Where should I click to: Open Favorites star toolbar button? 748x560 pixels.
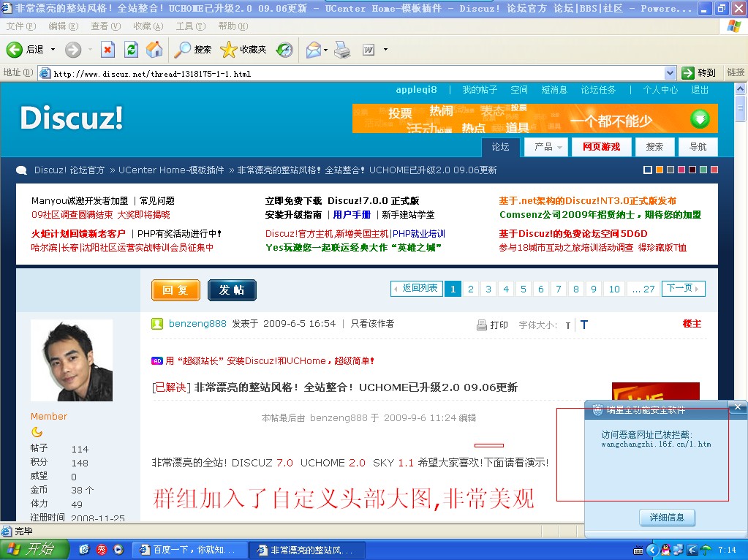(243, 49)
